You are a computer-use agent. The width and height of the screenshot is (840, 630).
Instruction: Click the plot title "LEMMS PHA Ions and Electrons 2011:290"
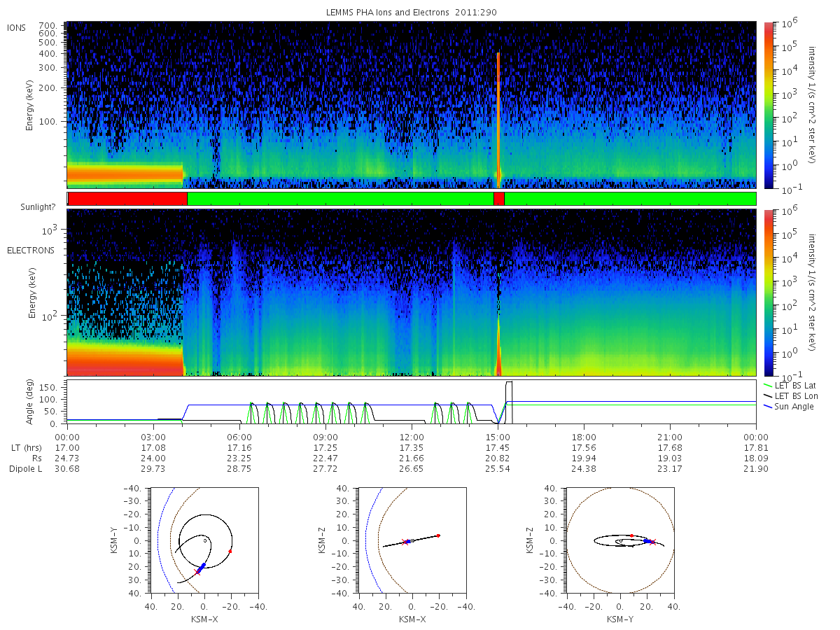pyautogui.click(x=411, y=13)
